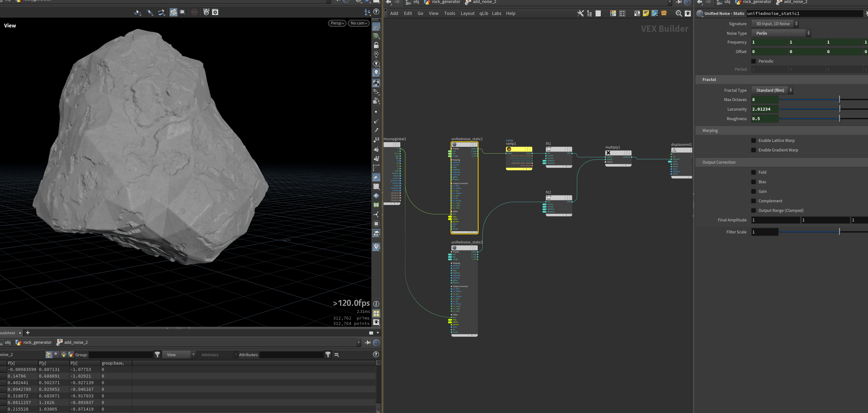
Task: Turn on the Fold output correction
Action: (x=753, y=172)
